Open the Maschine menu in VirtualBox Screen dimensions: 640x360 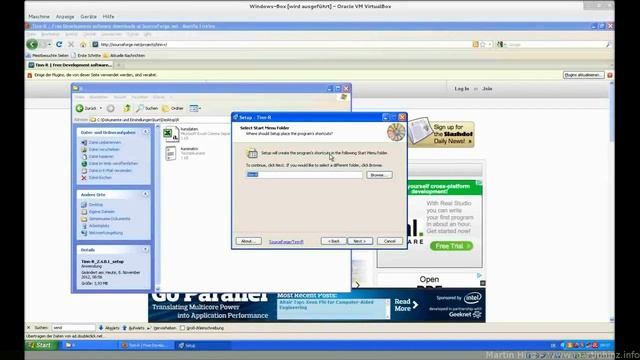click(x=39, y=17)
